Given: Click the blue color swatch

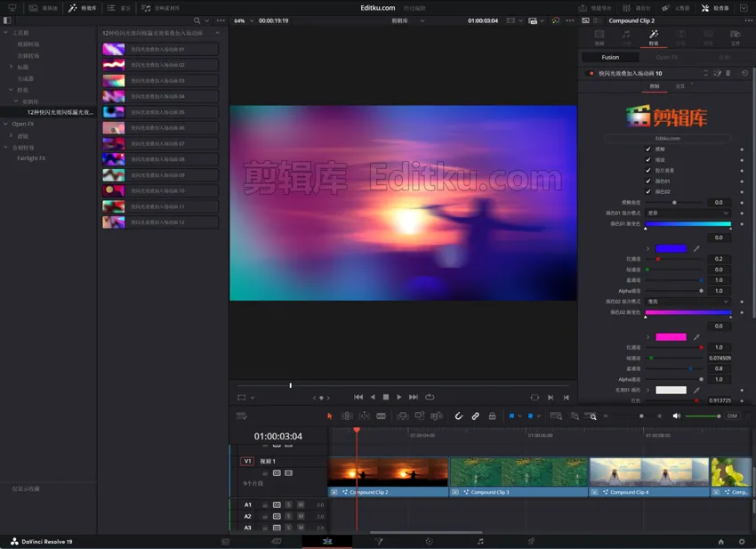Looking at the screenshot, I should 671,248.
